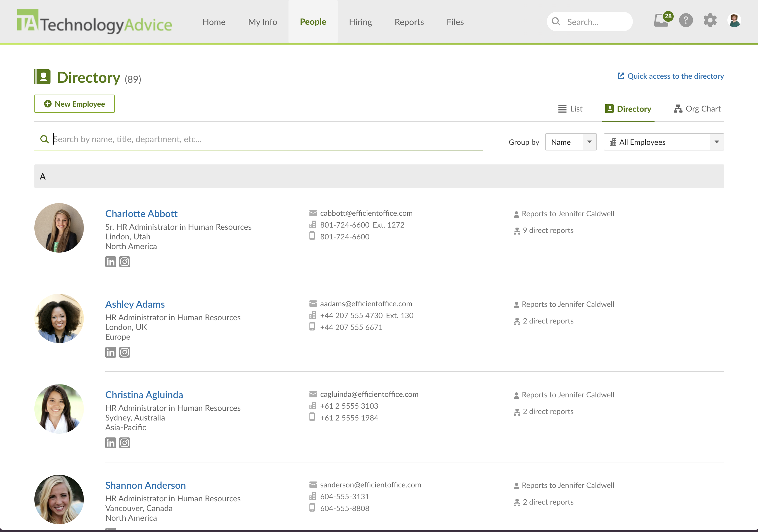Open the Files nav item
Image resolution: width=758 pixels, height=532 pixels.
455,22
